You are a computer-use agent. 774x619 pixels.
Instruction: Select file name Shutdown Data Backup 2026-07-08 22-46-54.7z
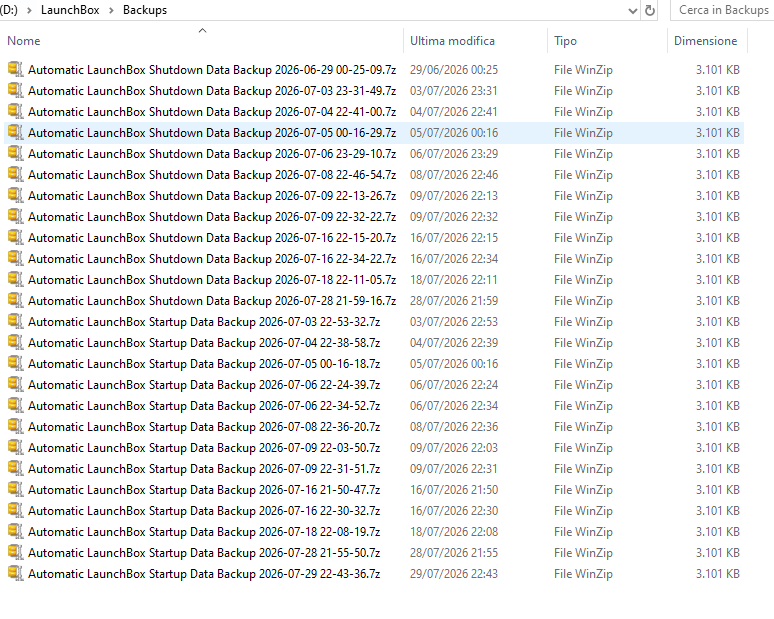coord(212,175)
